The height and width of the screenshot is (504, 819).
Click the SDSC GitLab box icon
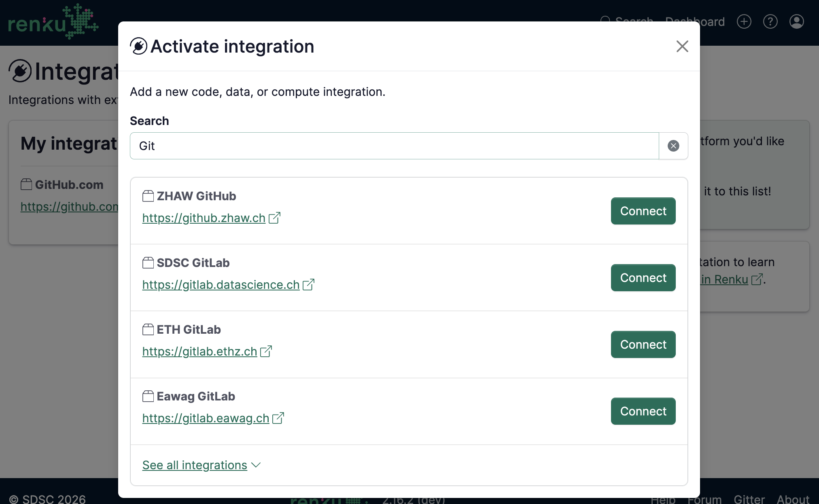[x=148, y=263]
